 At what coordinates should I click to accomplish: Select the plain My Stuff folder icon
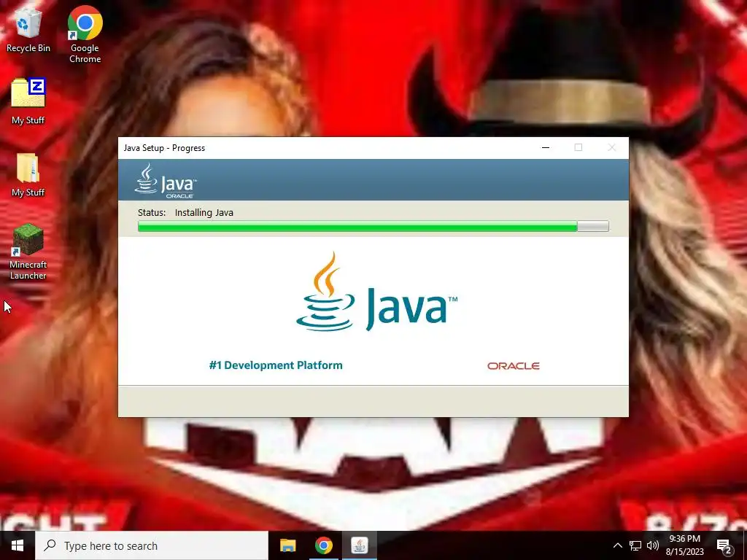(28, 175)
